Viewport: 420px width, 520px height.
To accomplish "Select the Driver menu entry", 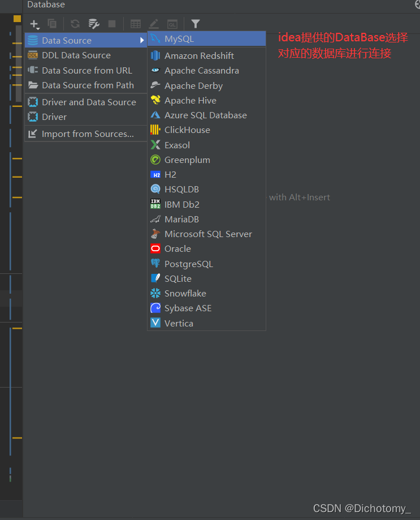I will [x=86, y=117].
